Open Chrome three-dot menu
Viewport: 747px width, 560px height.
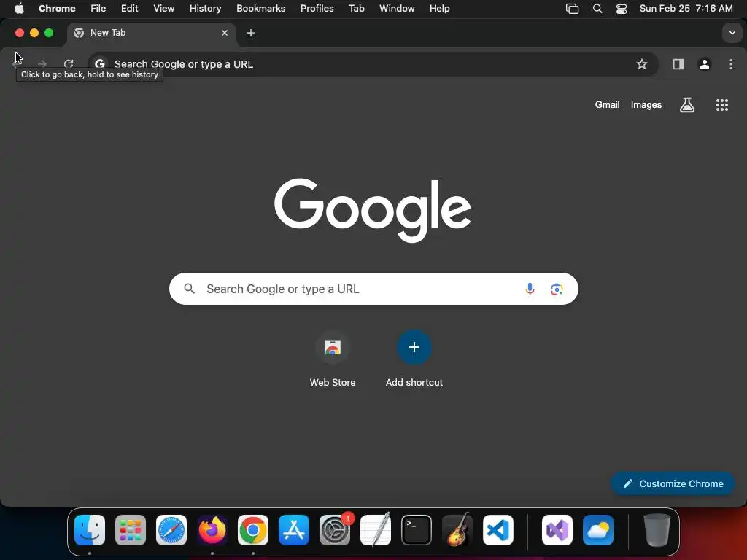point(731,64)
